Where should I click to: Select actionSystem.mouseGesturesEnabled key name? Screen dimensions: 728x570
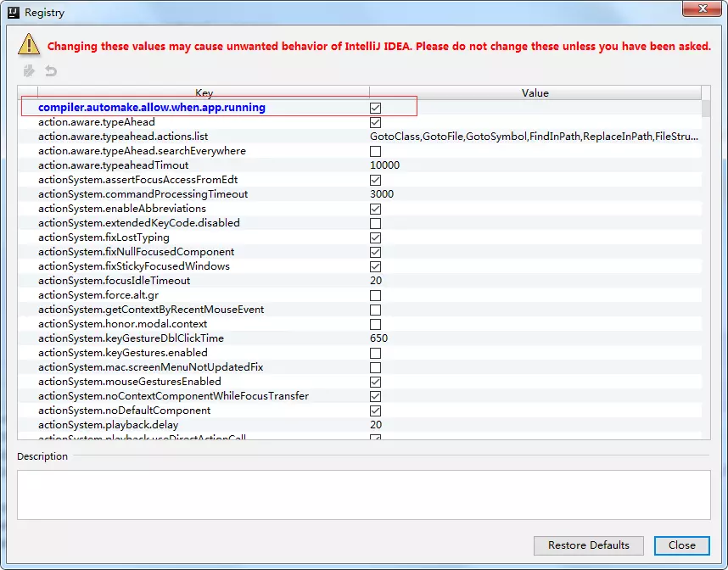(130, 382)
